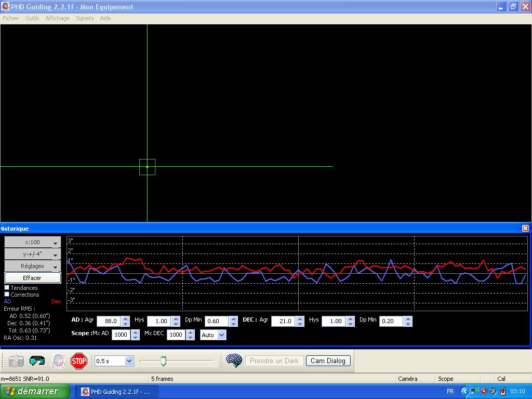The height and width of the screenshot is (399, 532).
Task: Click the loop exposure arrows icon
Action: pyautogui.click(x=37, y=361)
